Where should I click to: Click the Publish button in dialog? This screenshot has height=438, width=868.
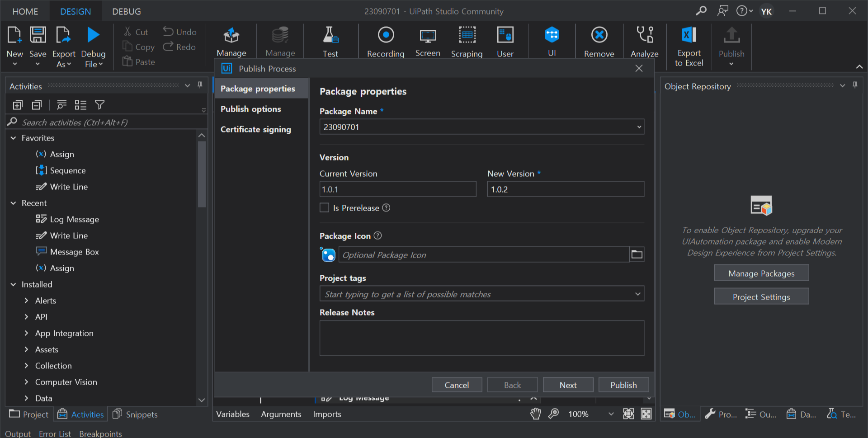(623, 385)
